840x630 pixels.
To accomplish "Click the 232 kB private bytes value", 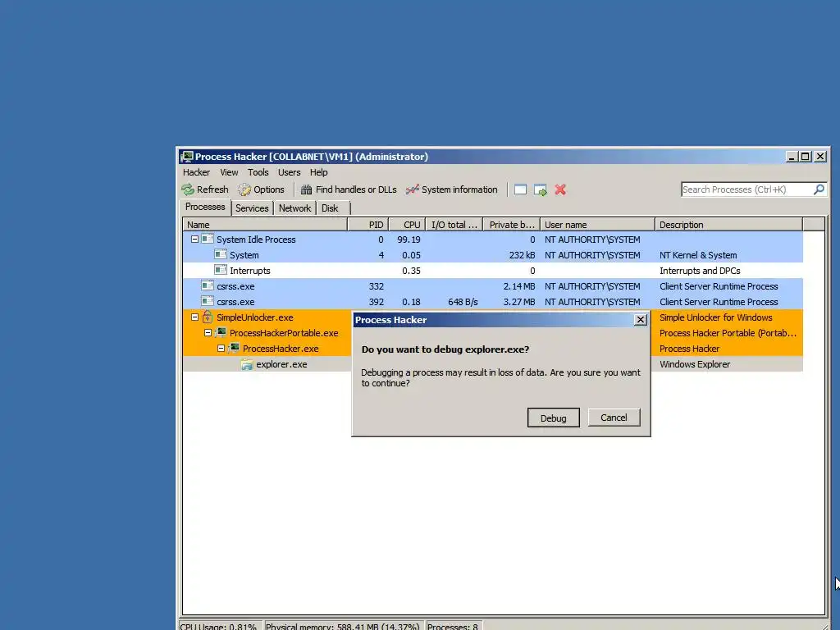I will (523, 255).
